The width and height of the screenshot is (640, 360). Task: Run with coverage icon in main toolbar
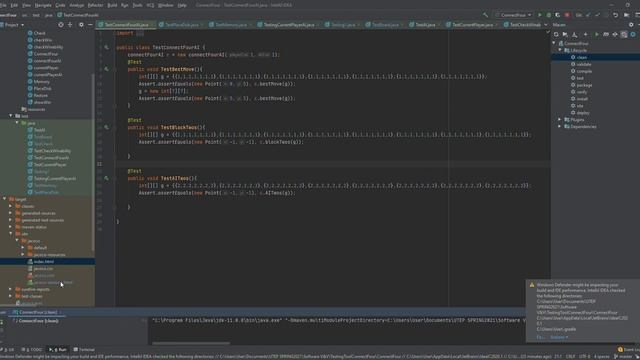558,15
